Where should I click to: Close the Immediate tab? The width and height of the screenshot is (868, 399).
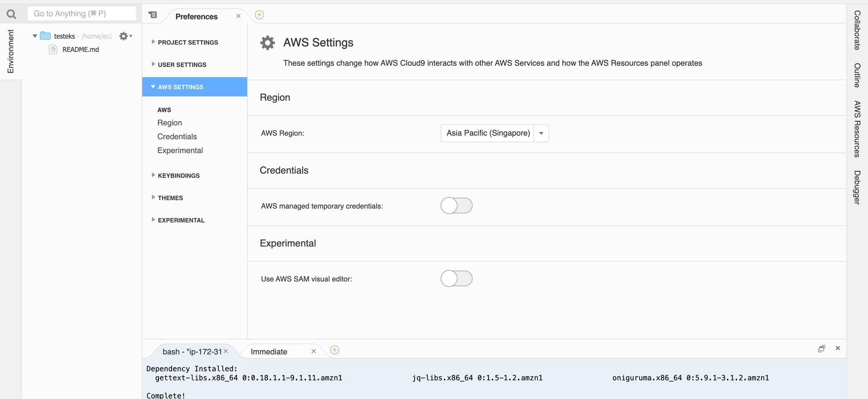314,351
